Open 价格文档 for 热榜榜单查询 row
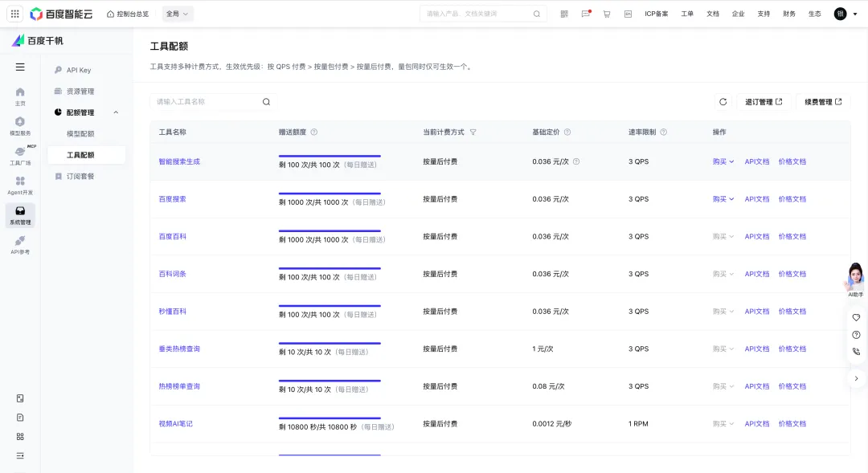 [792, 386]
